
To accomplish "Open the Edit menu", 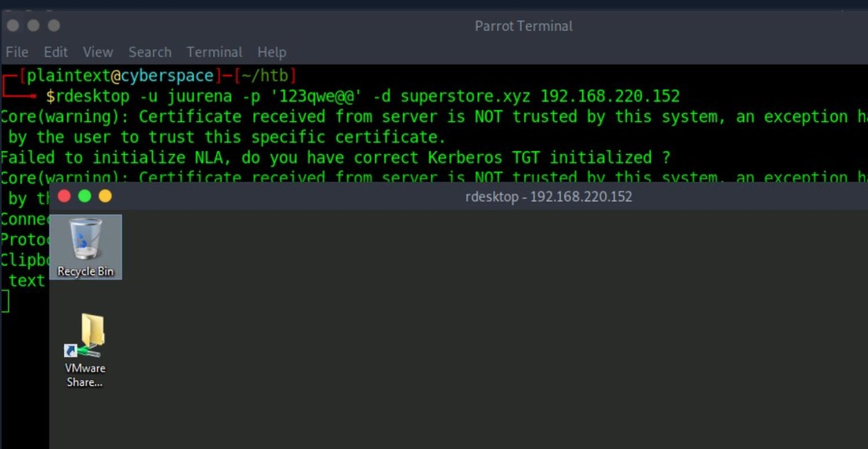I will [x=56, y=52].
